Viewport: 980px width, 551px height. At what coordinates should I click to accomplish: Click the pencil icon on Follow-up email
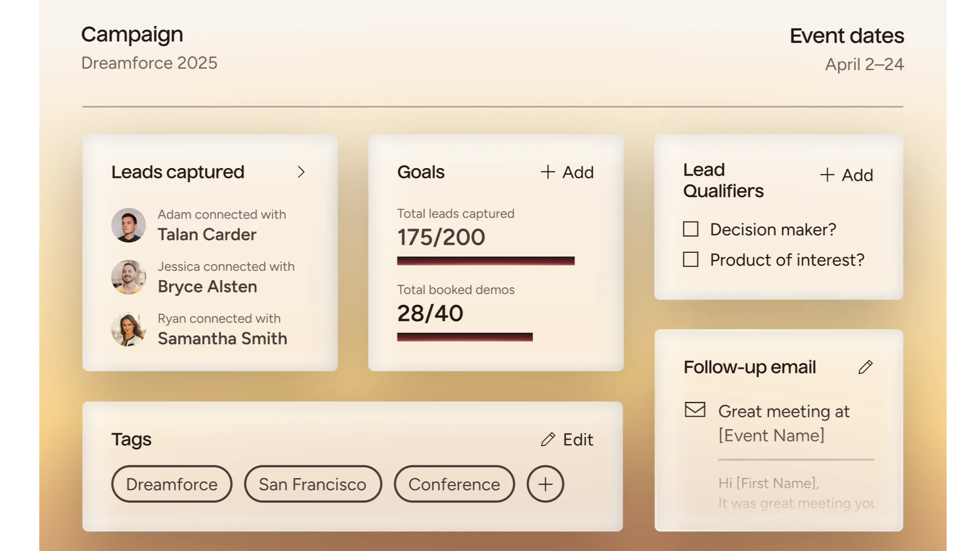coord(865,367)
